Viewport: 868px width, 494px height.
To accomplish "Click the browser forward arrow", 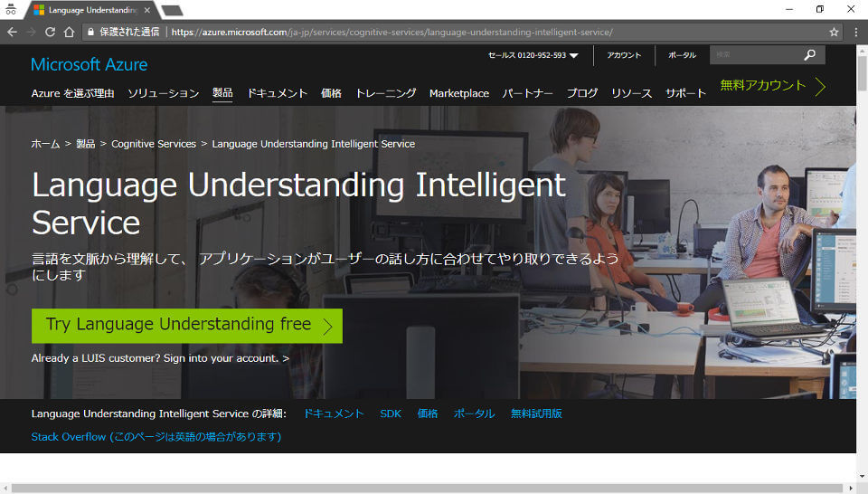I will (31, 33).
